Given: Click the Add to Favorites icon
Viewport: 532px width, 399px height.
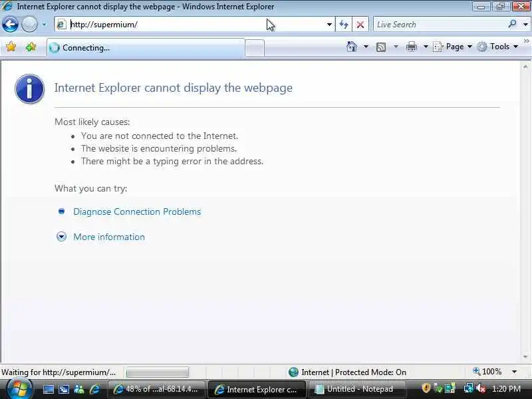Looking at the screenshot, I should click(31, 47).
